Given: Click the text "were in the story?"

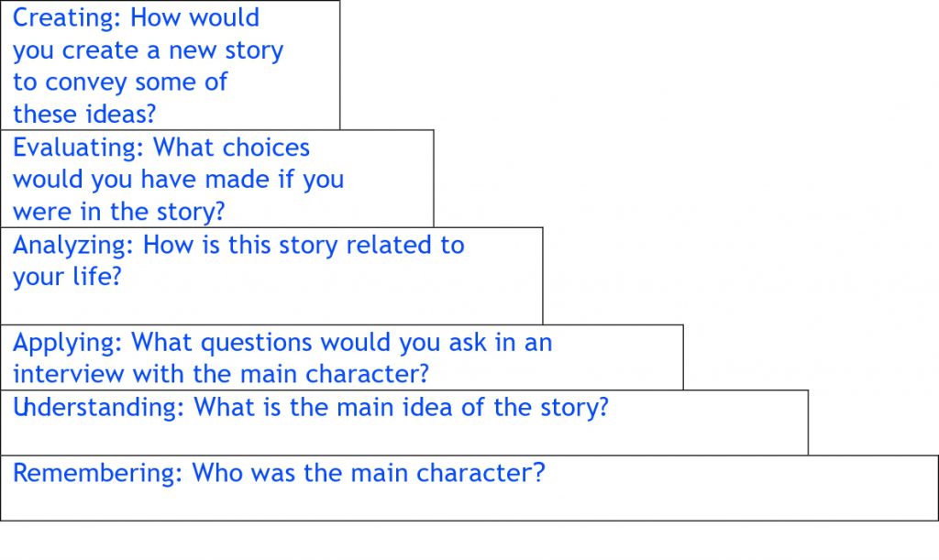Looking at the screenshot, I should [x=118, y=212].
